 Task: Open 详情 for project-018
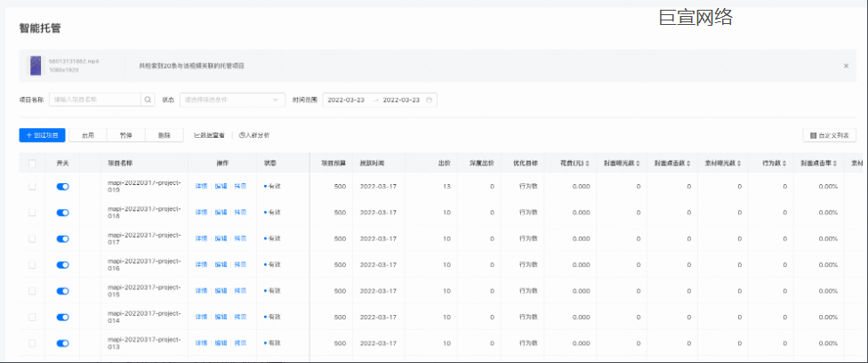point(201,213)
